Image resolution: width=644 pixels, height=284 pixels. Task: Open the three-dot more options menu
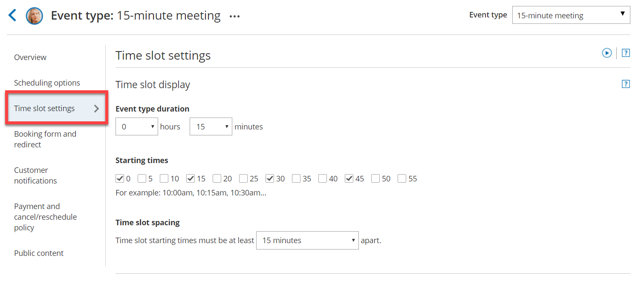[234, 17]
